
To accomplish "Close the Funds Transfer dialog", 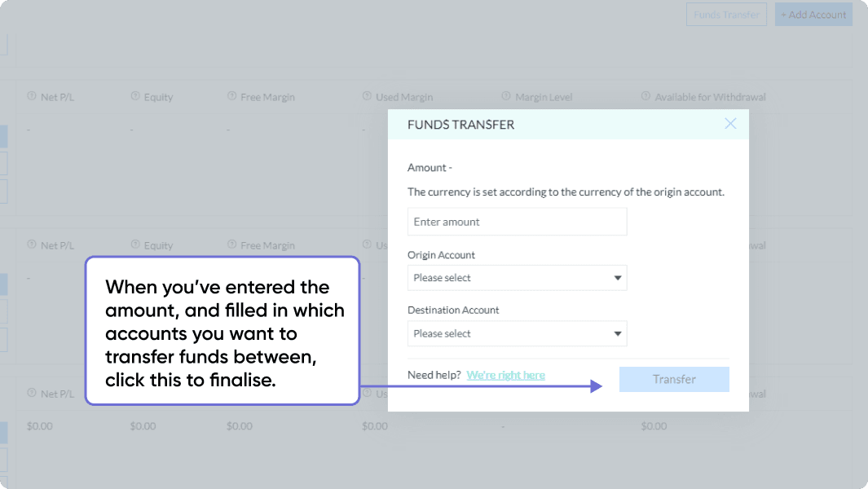I will coord(730,124).
